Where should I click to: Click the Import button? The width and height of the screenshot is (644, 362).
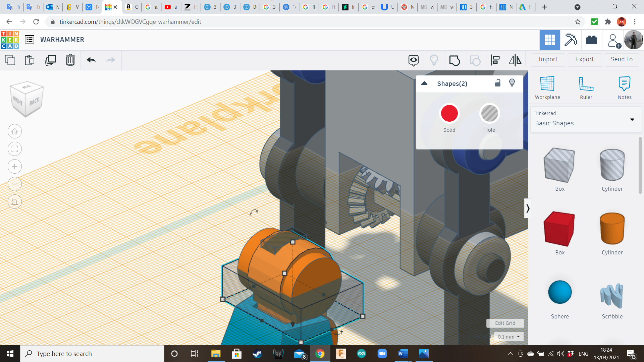click(x=548, y=59)
